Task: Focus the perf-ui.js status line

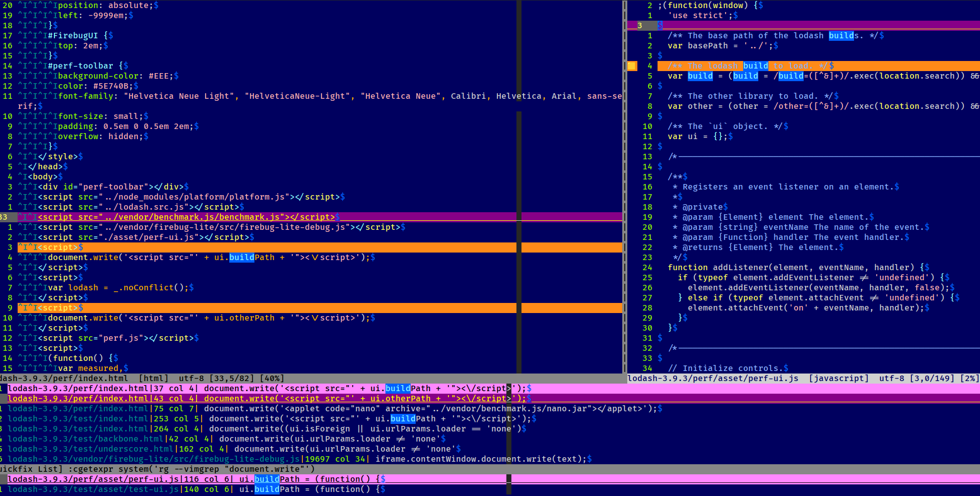Action: tap(801, 379)
